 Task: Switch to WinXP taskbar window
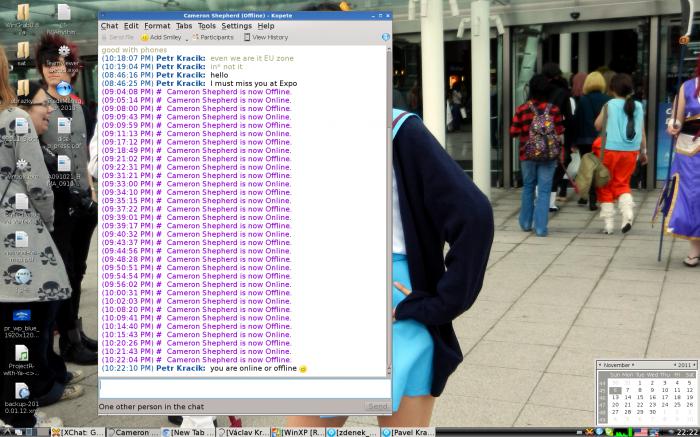298,432
